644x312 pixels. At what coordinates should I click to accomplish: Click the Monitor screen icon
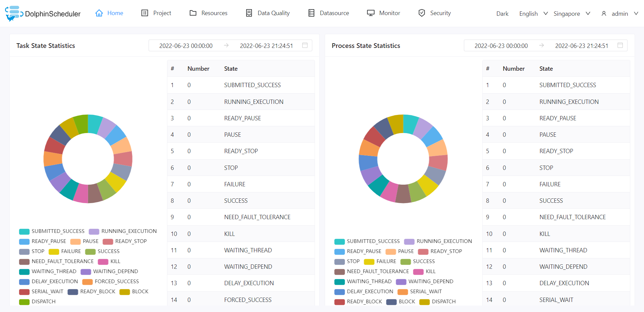tap(371, 13)
